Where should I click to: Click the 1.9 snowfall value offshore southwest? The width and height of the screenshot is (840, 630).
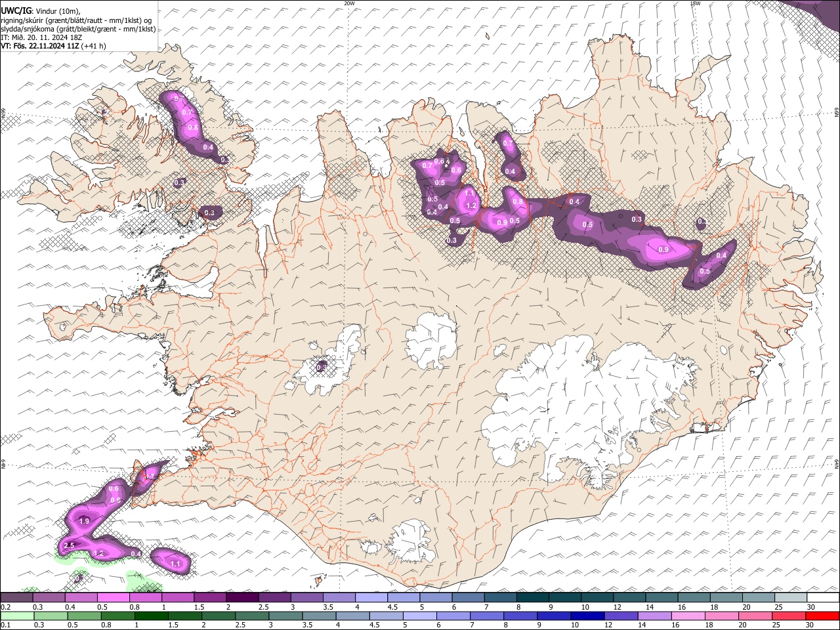click(x=84, y=521)
